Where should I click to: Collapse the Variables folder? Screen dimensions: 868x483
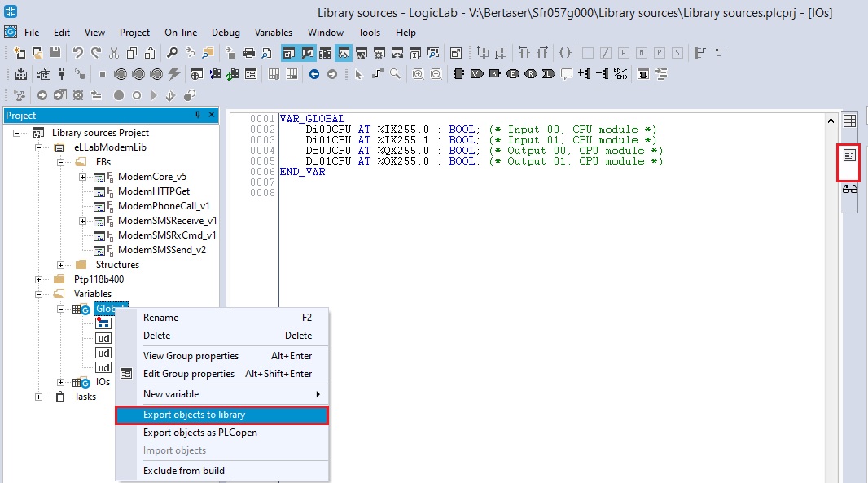(x=39, y=294)
